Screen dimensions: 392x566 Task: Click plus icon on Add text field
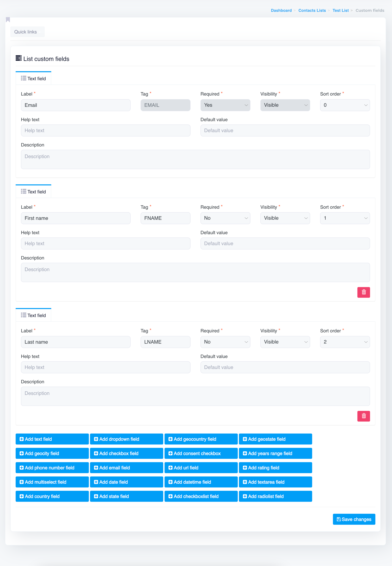[x=22, y=439]
